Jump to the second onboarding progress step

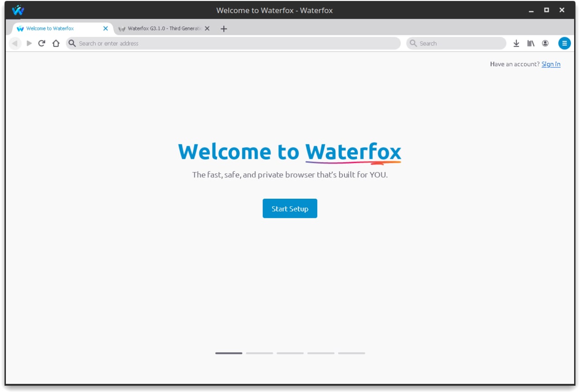point(260,353)
